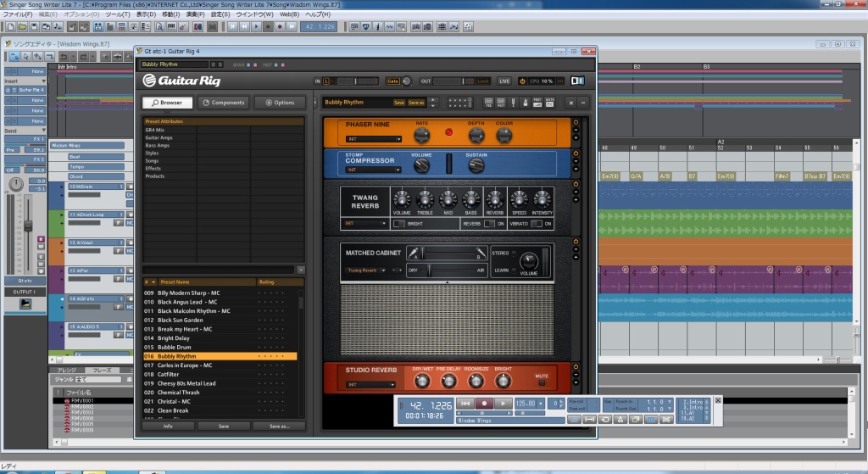Click the Save disk icon in main toolbar
The height and width of the screenshot is (474, 868).
coord(34,26)
